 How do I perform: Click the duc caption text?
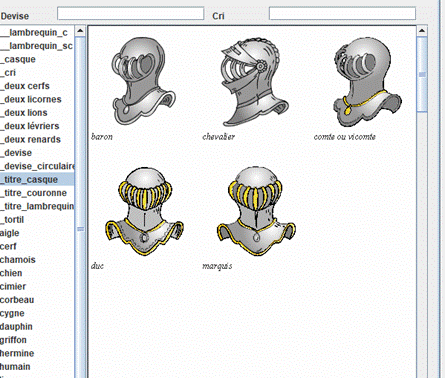[x=97, y=266]
